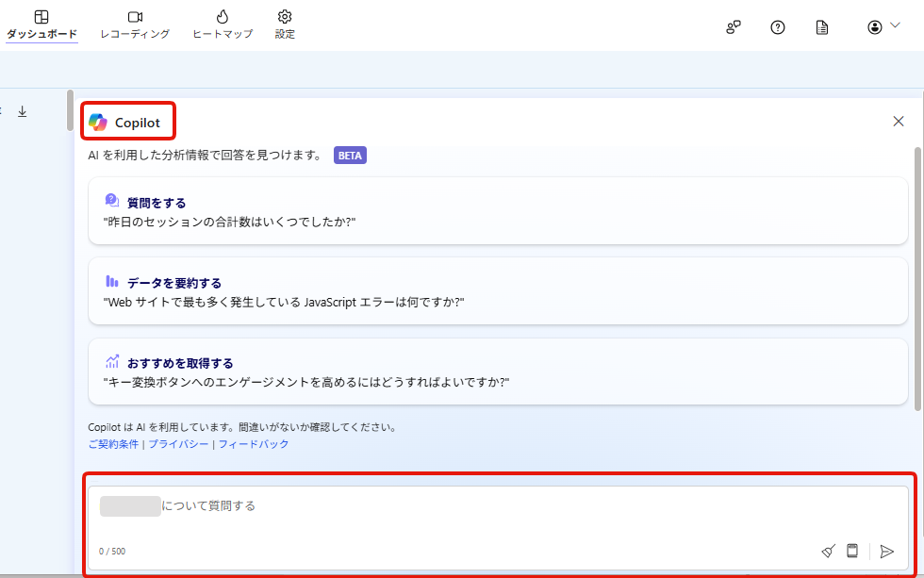Select the データを要約する suggestion card
This screenshot has width=924, height=578.
click(498, 291)
